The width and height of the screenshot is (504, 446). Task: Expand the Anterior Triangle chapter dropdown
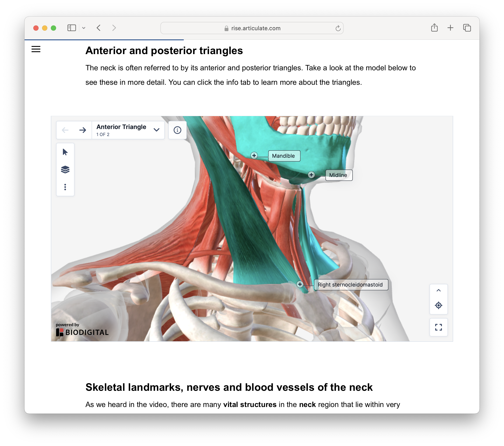point(156,130)
